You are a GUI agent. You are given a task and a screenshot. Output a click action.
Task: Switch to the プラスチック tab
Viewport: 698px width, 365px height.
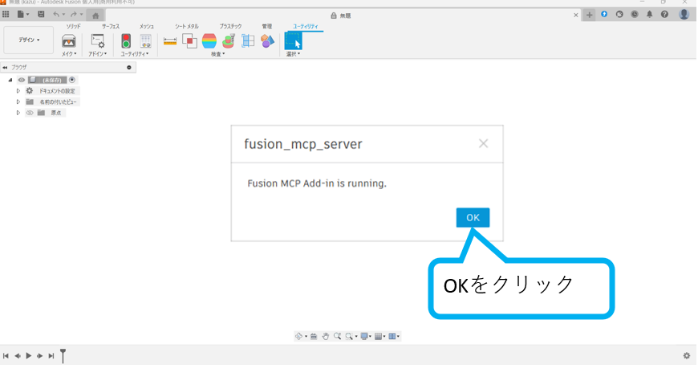(x=230, y=26)
